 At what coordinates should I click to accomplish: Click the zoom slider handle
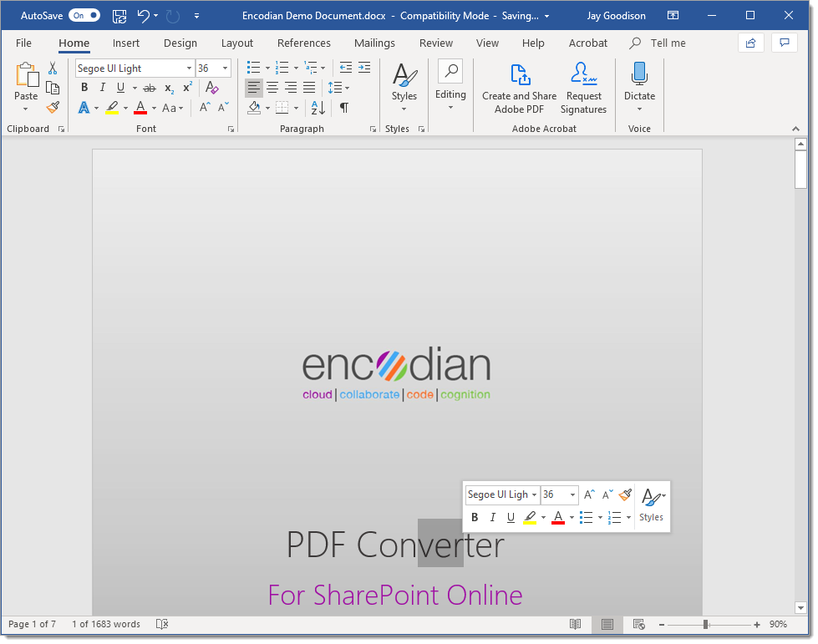tap(705, 624)
